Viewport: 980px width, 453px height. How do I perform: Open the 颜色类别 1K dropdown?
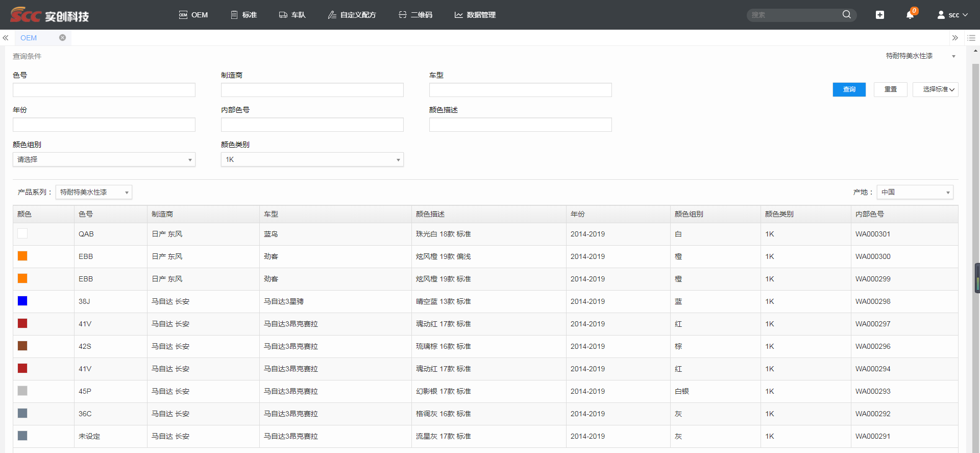tap(312, 159)
